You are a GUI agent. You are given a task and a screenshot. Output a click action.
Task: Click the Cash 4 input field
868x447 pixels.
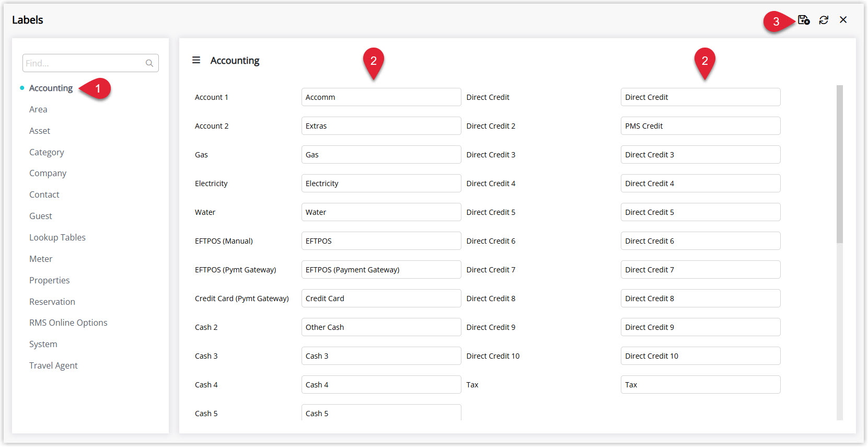coord(381,385)
